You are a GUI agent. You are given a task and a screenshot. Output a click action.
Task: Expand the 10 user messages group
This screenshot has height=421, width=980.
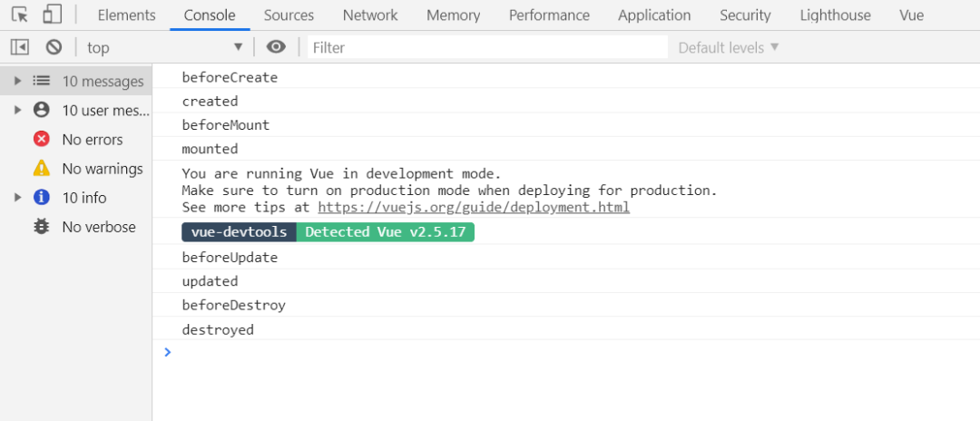coord(18,110)
